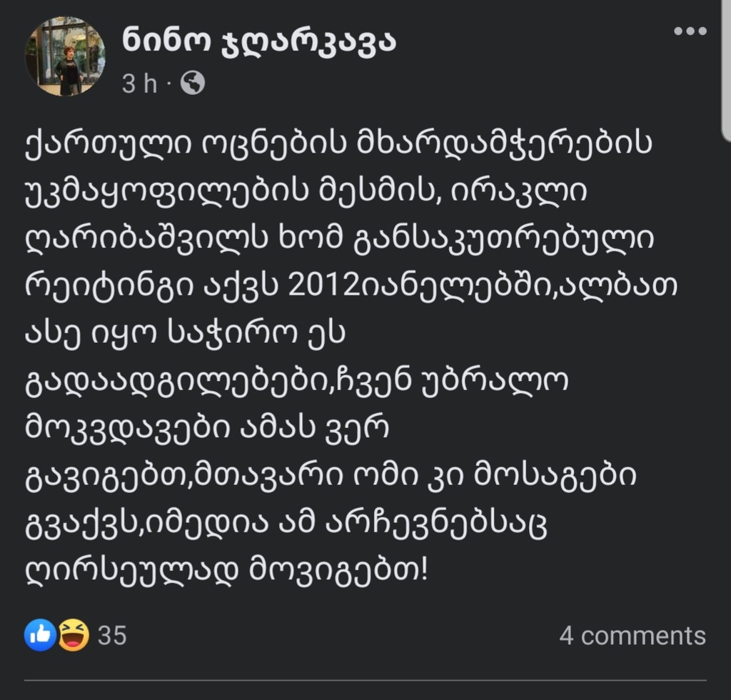This screenshot has width=731, height=700.
Task: Open reaction details via the emoji icons
Action: click(56, 633)
